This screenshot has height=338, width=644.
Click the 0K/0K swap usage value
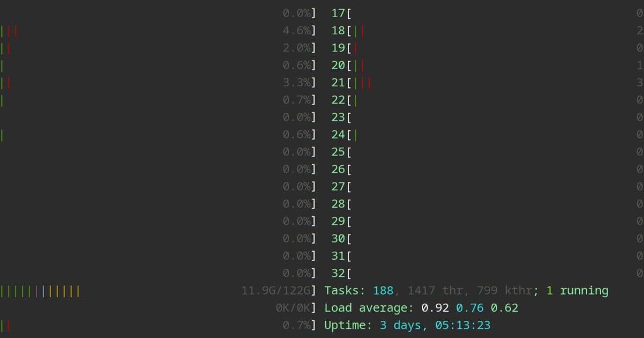pos(294,308)
